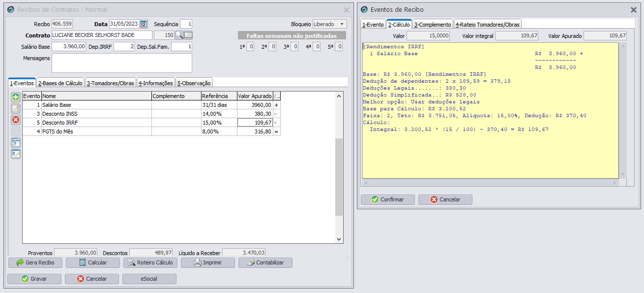Switch to 3-Tomadores/Obras tab
This screenshot has width=644, height=293.
pyautogui.click(x=111, y=83)
